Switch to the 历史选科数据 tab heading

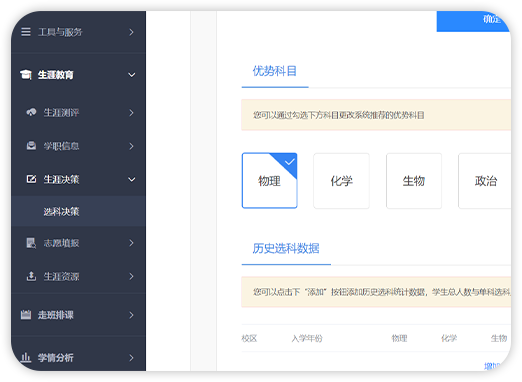point(286,248)
